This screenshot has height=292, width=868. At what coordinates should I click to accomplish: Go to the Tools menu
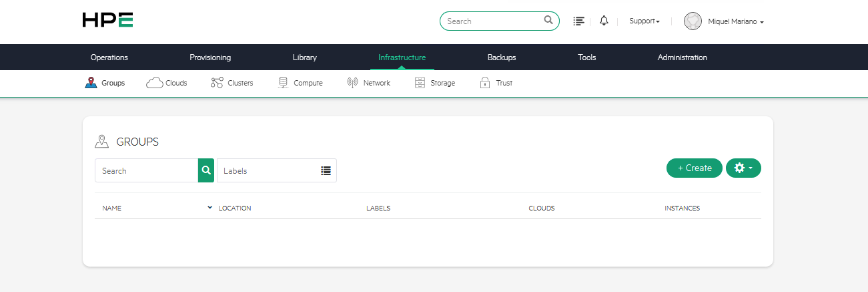587,57
